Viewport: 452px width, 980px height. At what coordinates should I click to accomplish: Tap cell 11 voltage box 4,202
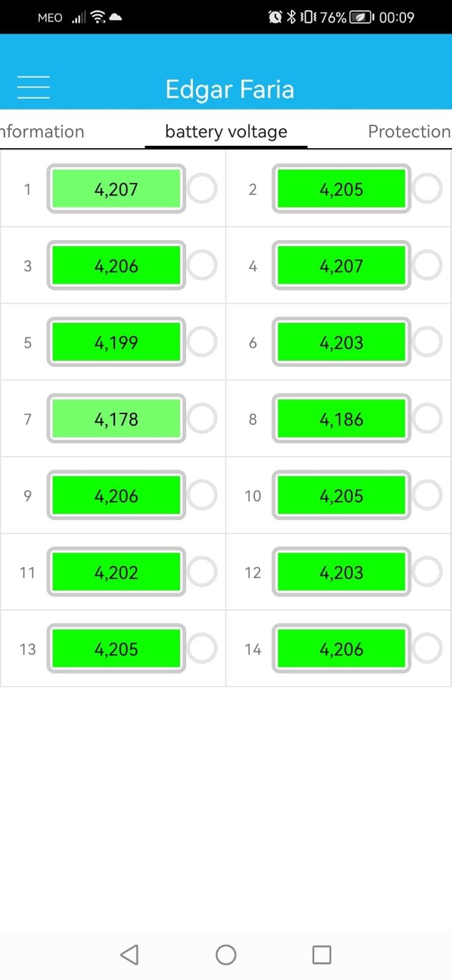tap(116, 571)
